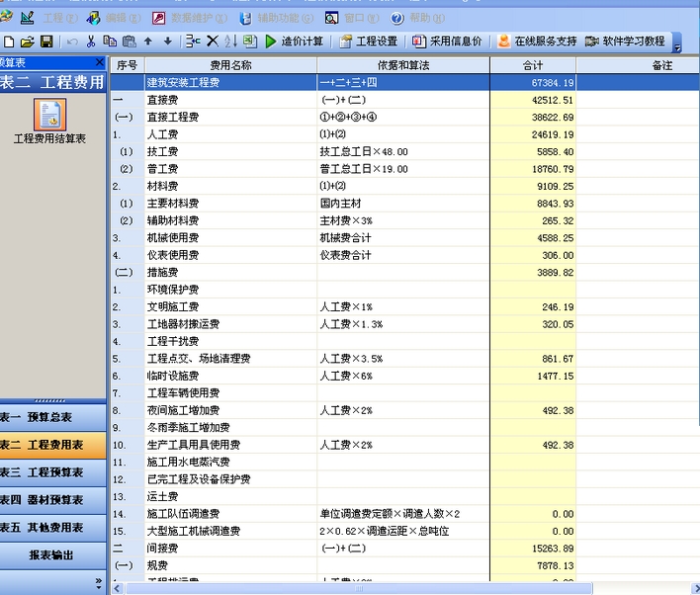Move row down with down arrow

click(168, 42)
